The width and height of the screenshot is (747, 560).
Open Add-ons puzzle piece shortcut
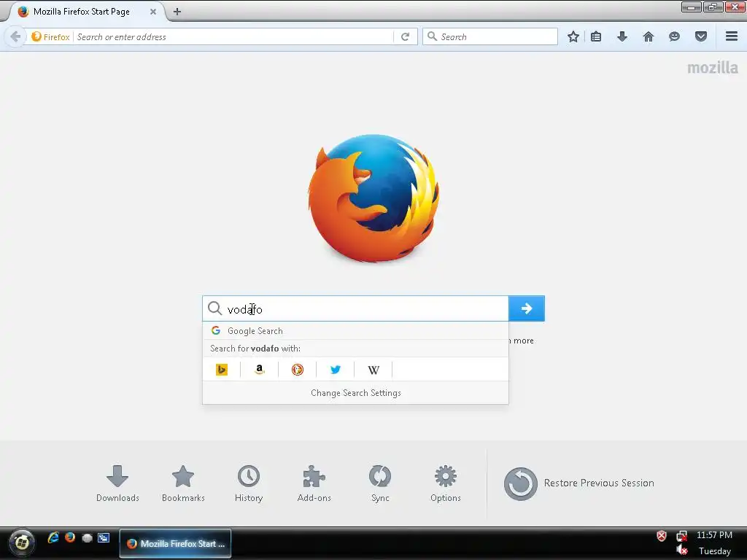point(314,484)
